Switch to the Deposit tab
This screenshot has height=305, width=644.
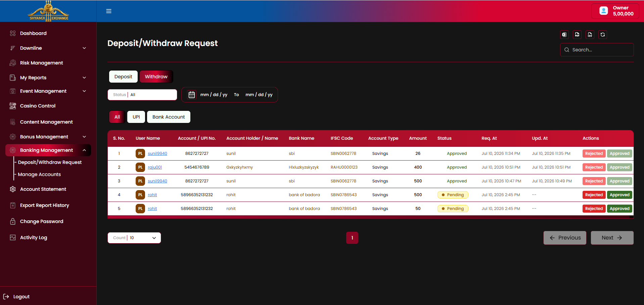(x=123, y=77)
